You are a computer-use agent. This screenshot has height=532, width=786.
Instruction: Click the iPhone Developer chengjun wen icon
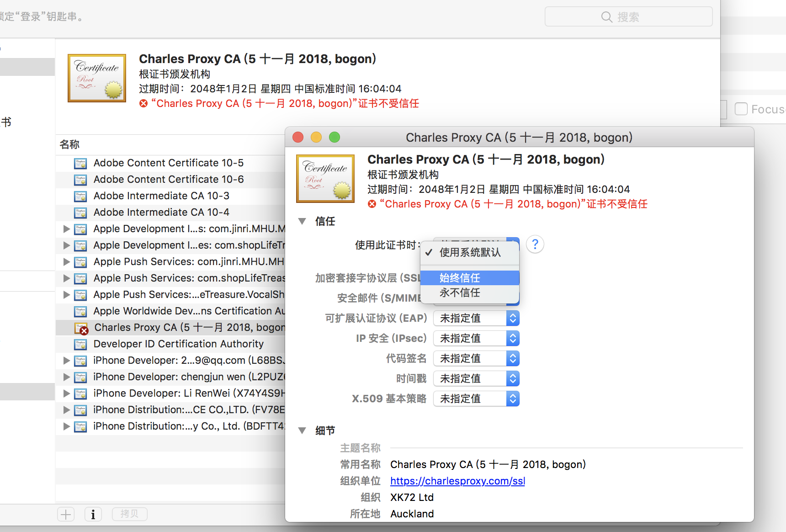click(80, 377)
